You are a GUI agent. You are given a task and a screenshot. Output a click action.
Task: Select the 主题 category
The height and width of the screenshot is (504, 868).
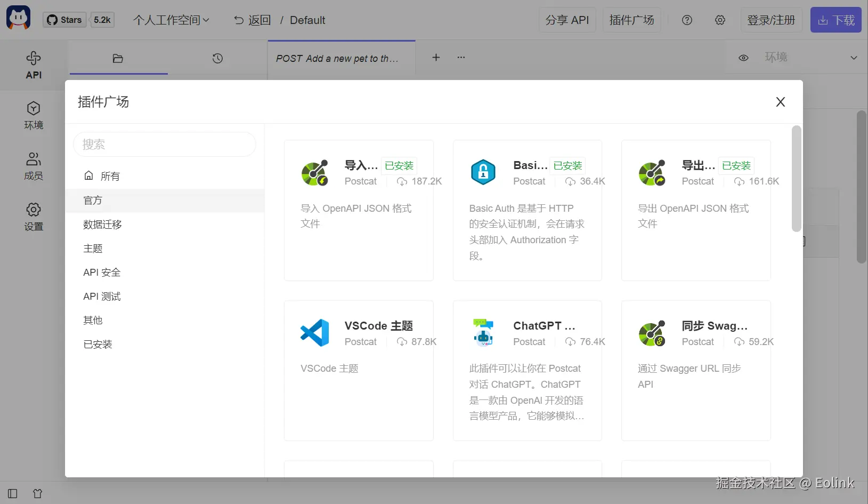[165, 249]
